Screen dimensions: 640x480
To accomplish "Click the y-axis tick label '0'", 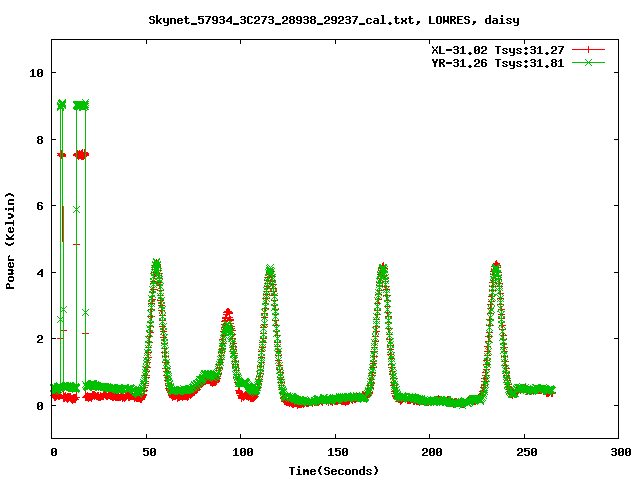I will point(40,406).
